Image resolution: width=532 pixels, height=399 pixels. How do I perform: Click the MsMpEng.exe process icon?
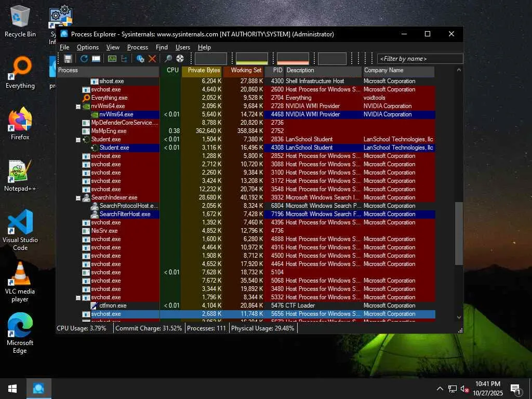(86, 131)
